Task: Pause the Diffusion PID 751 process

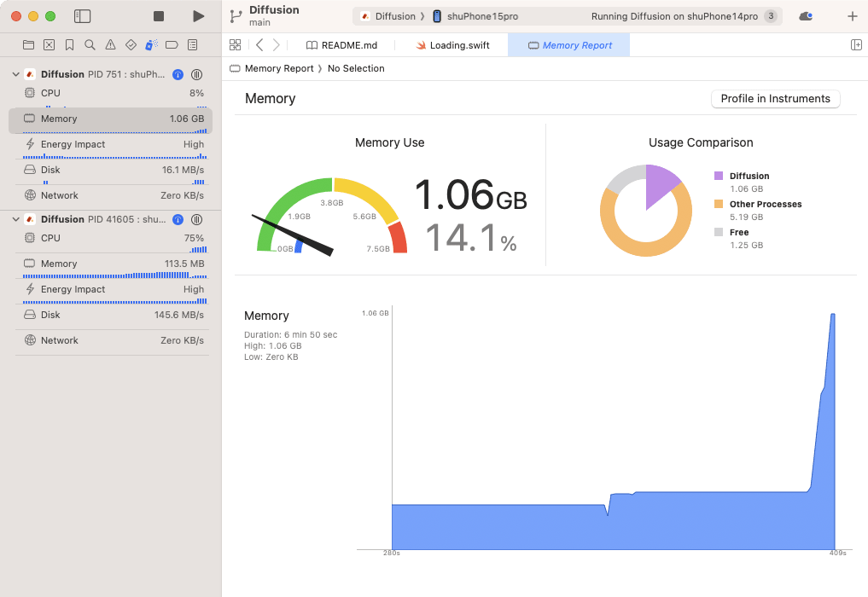Action: click(196, 74)
